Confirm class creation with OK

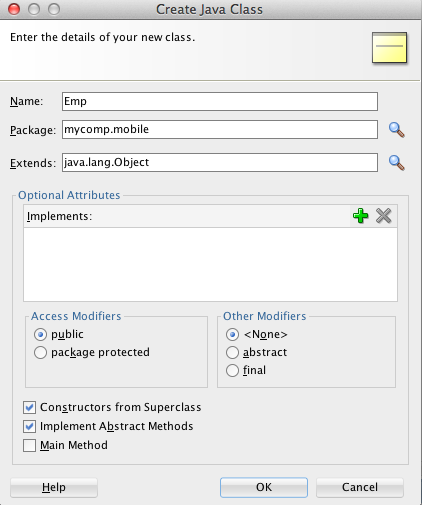point(264,487)
